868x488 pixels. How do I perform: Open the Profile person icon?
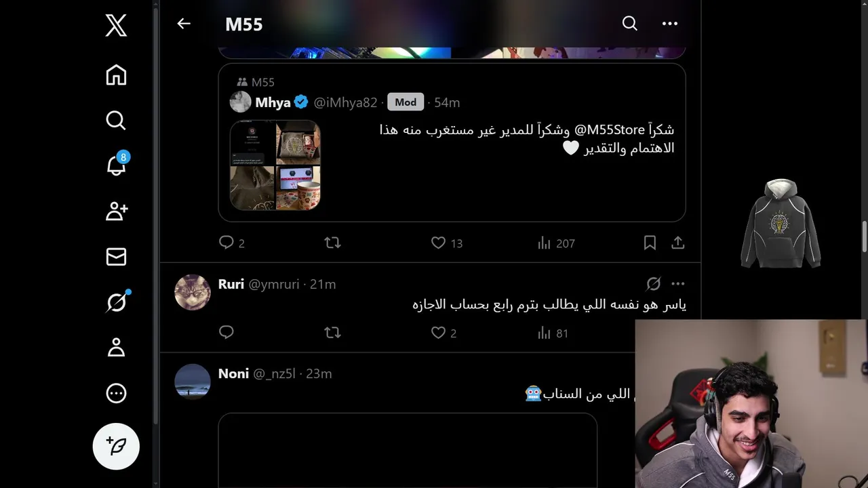[116, 347]
